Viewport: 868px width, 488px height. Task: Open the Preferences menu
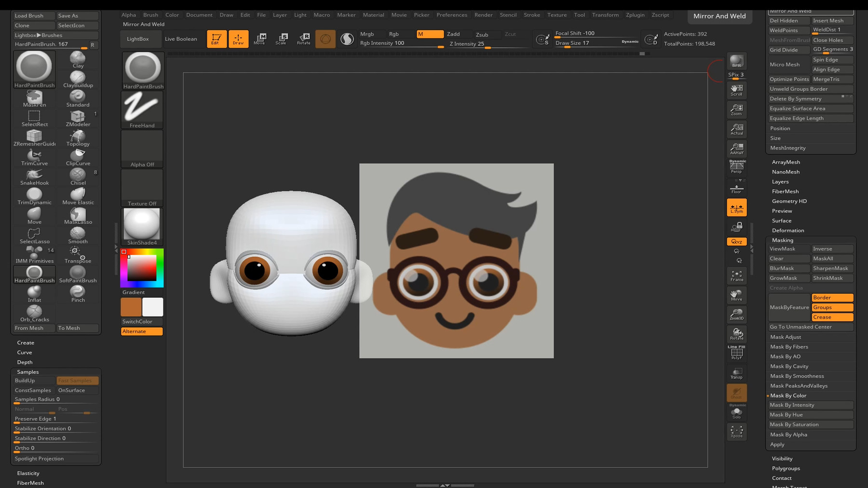tap(452, 15)
